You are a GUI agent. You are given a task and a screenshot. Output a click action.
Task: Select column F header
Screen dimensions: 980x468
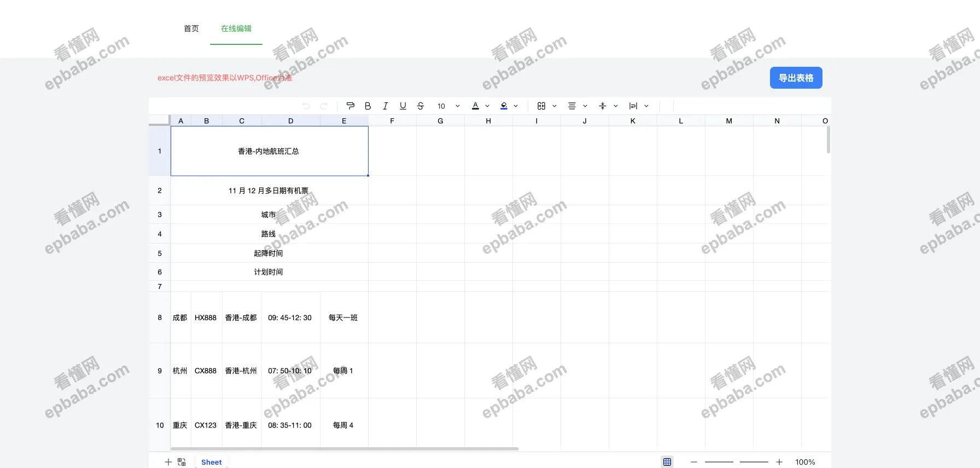tap(392, 121)
